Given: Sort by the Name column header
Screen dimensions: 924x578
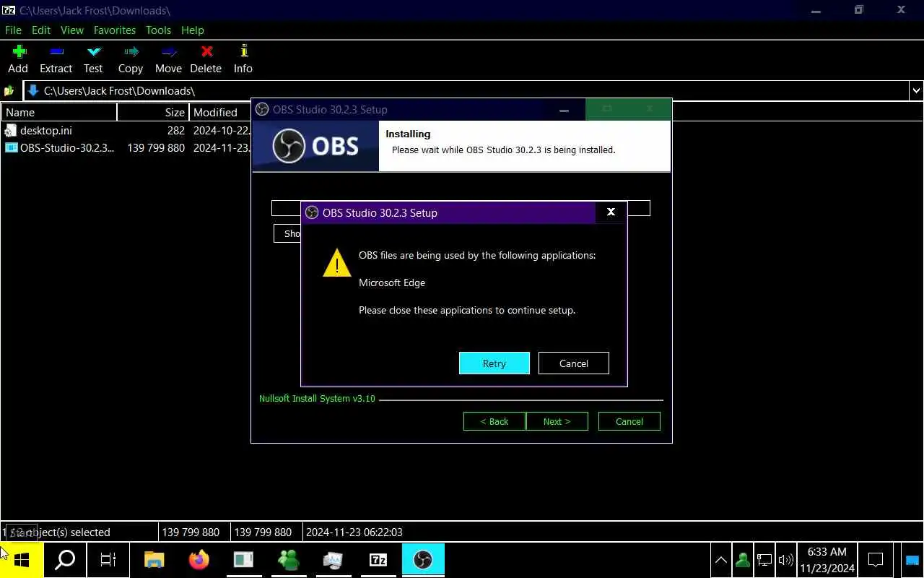Looking at the screenshot, I should (x=59, y=113).
